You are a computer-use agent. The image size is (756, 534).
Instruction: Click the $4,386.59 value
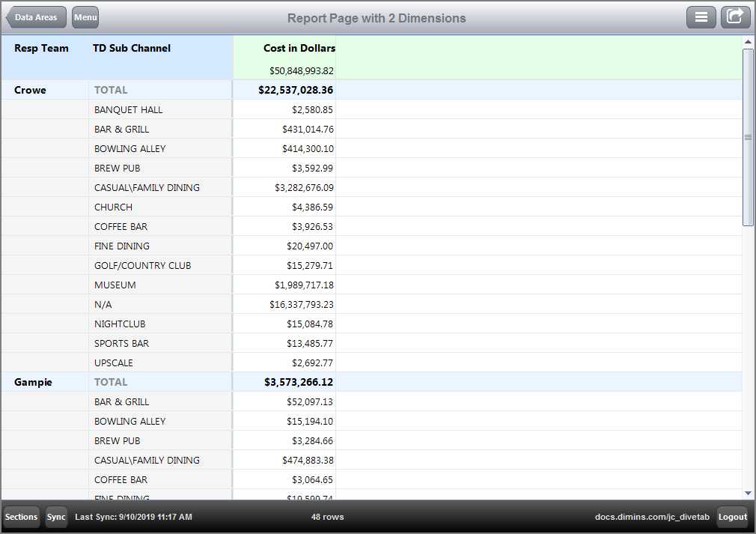pyautogui.click(x=312, y=207)
